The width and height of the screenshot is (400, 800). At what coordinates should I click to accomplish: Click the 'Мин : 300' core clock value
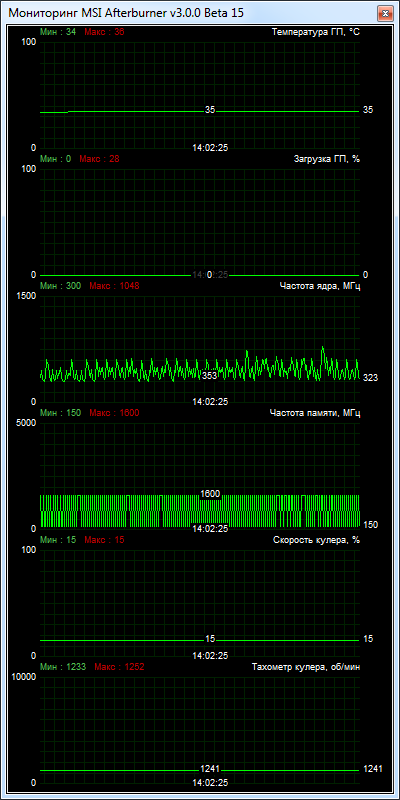click(x=60, y=286)
